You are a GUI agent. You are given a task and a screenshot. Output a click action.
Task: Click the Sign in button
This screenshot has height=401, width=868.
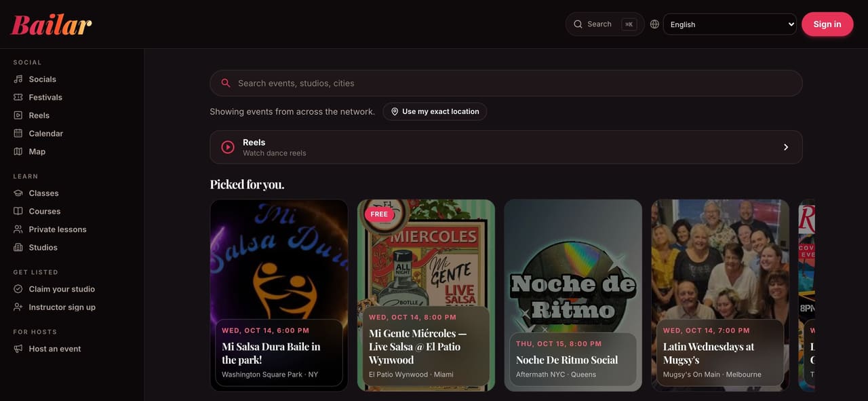827,24
